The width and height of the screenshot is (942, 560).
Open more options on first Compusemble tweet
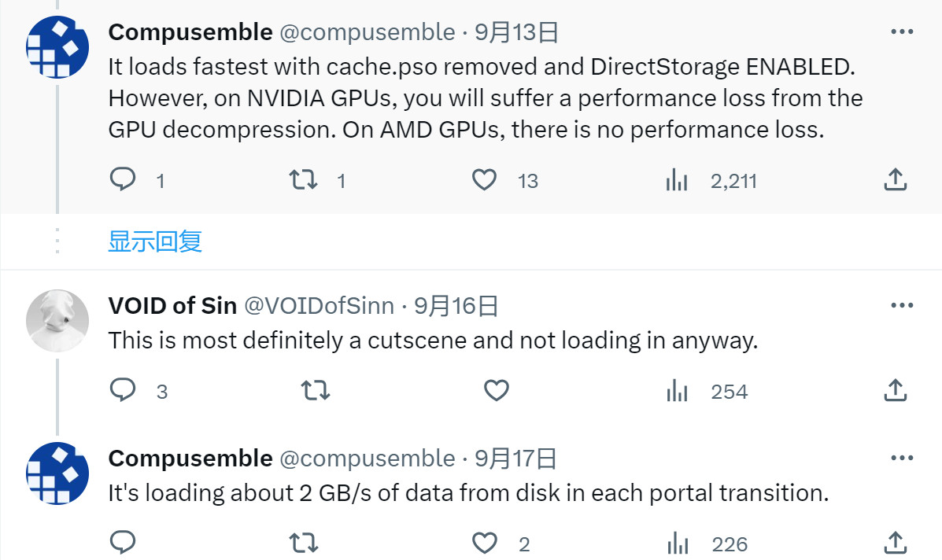pos(901,32)
